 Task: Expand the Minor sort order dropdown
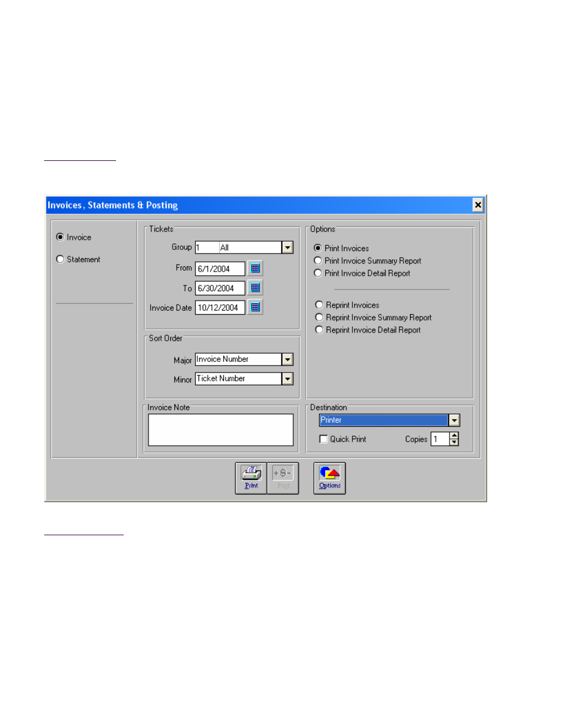[x=287, y=379]
